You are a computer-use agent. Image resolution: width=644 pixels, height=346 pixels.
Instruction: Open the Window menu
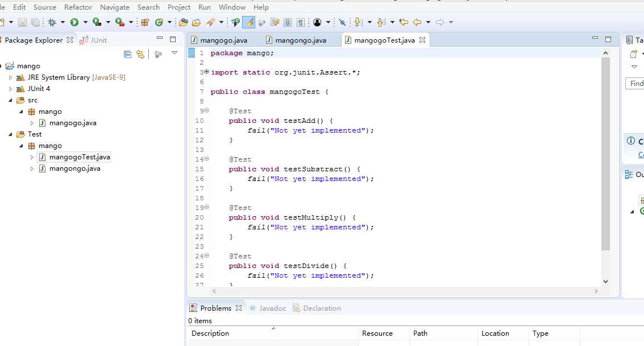(x=232, y=7)
